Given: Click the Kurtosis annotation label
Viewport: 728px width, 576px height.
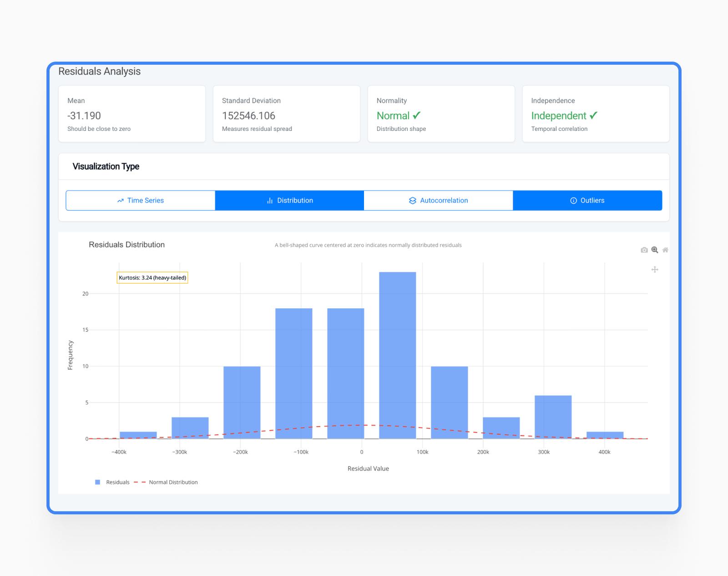Looking at the screenshot, I should (x=152, y=278).
